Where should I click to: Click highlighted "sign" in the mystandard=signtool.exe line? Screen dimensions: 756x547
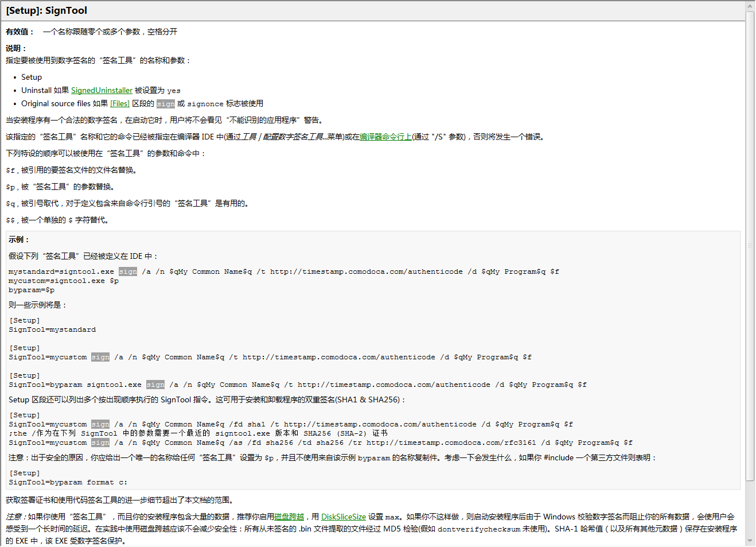128,272
